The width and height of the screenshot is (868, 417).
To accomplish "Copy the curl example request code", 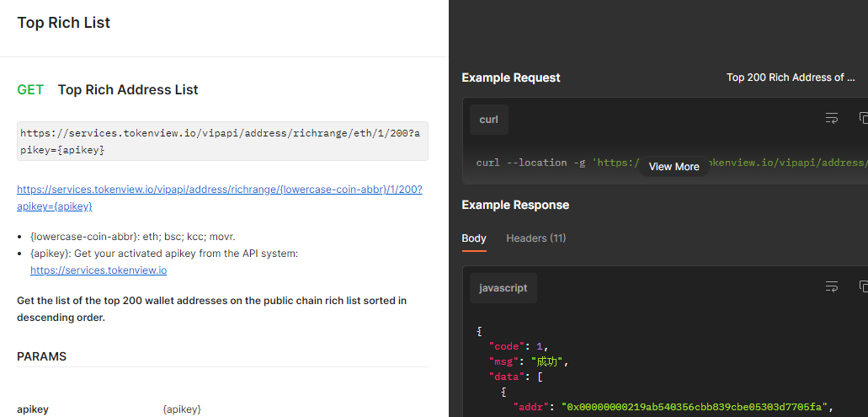I will (862, 119).
